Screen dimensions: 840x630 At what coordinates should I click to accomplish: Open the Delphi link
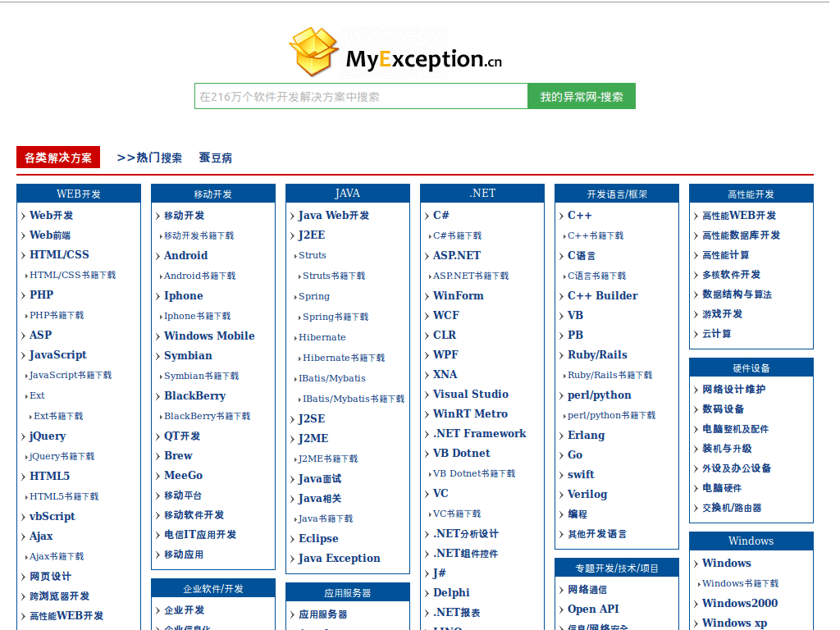coord(451,592)
